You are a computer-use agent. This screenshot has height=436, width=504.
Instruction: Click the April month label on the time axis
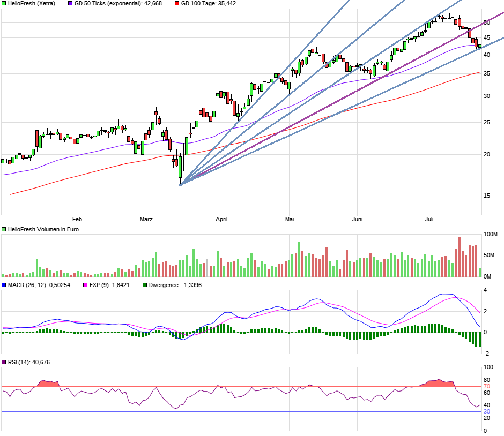pyautogui.click(x=221, y=219)
